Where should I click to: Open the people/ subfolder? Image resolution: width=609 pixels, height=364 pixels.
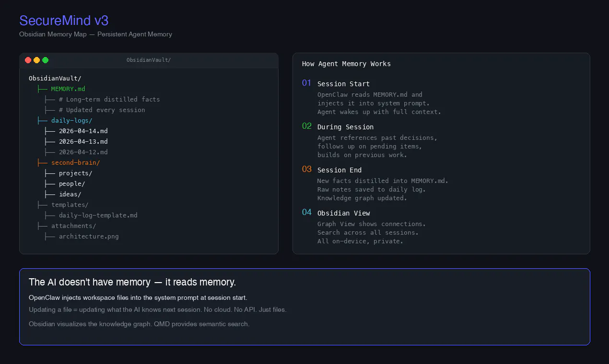tap(72, 183)
